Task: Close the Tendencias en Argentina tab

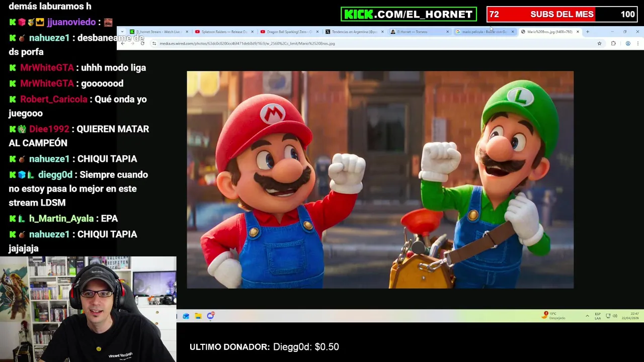Action: 382,32
